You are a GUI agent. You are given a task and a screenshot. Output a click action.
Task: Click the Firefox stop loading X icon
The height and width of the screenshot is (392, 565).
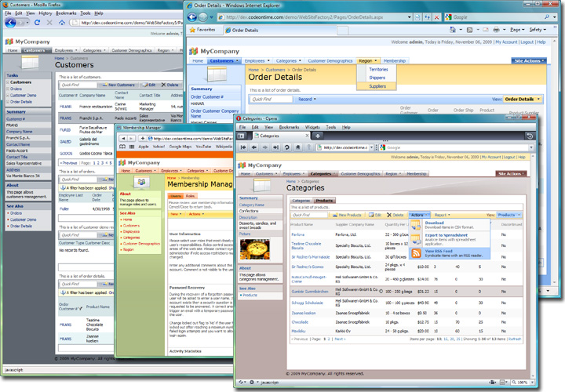(x=49, y=23)
